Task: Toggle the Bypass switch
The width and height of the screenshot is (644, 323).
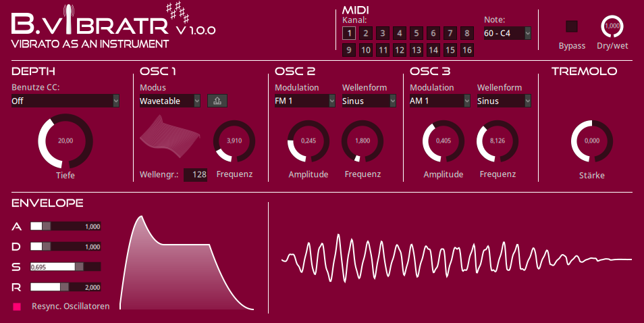Action: tap(572, 26)
